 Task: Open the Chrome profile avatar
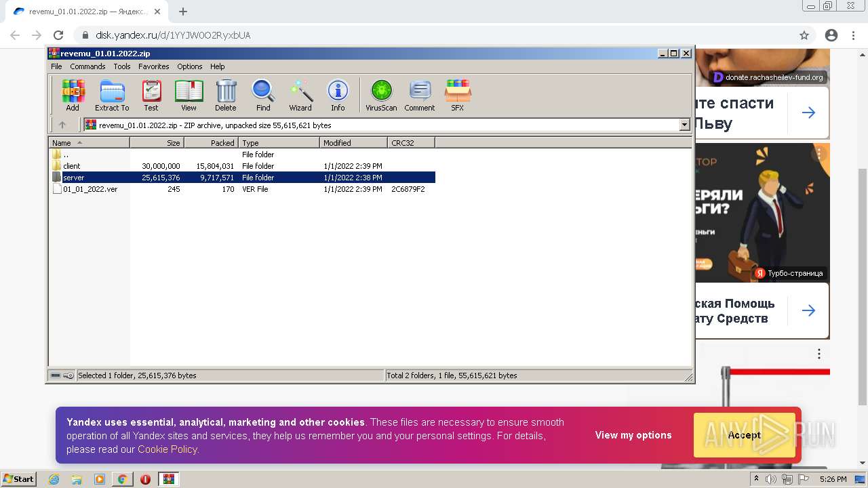pos(831,35)
